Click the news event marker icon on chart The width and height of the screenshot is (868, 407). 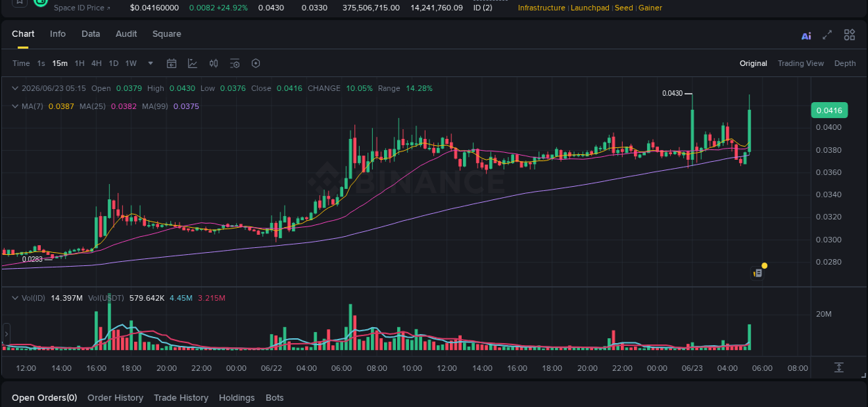click(758, 273)
